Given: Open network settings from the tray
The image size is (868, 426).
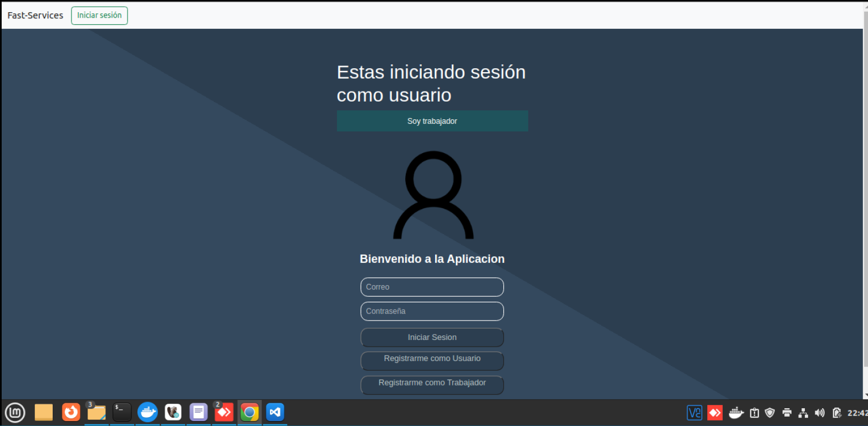Looking at the screenshot, I should click(x=803, y=412).
